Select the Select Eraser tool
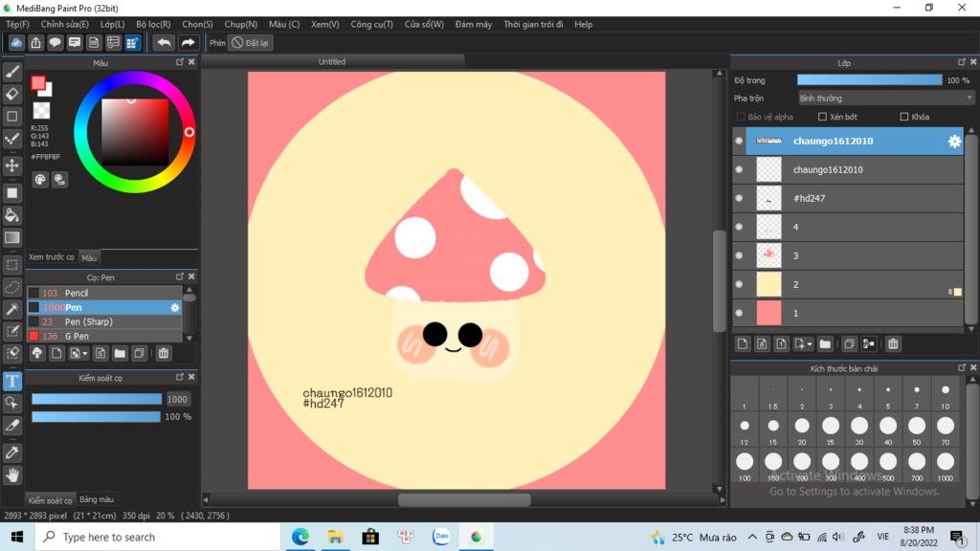The image size is (980, 551). (x=11, y=352)
